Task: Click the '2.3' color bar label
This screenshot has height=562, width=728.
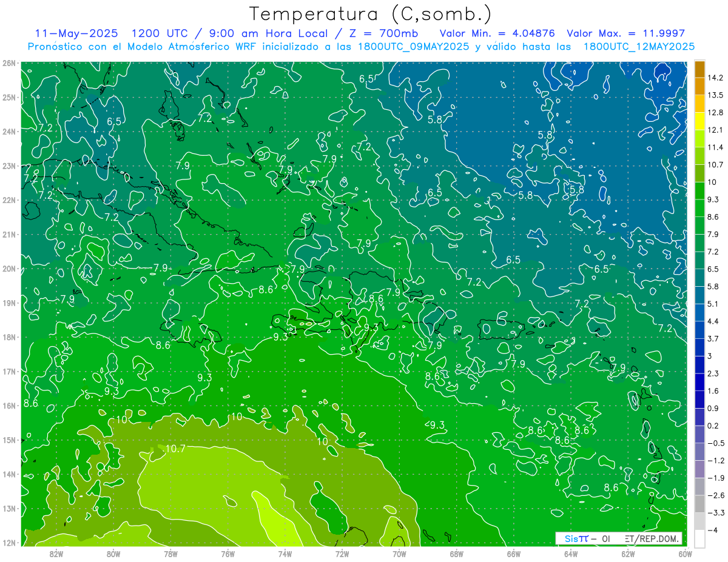Action: (713, 373)
